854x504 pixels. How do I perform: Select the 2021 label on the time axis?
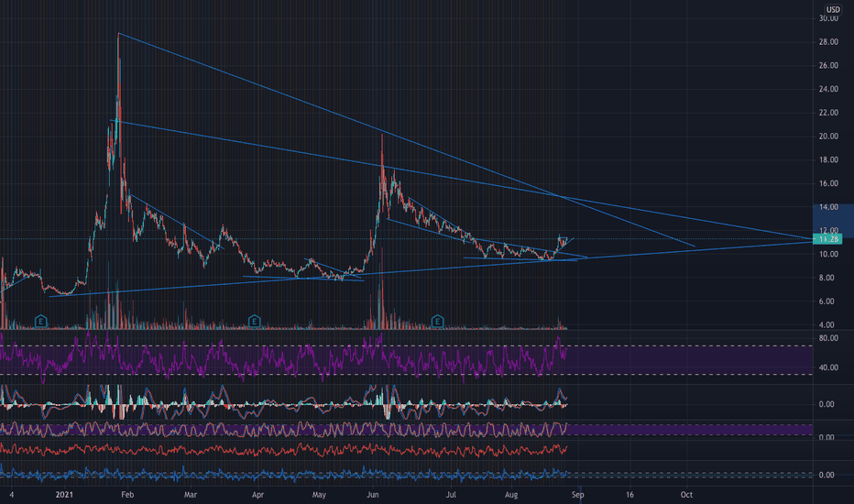(x=64, y=495)
